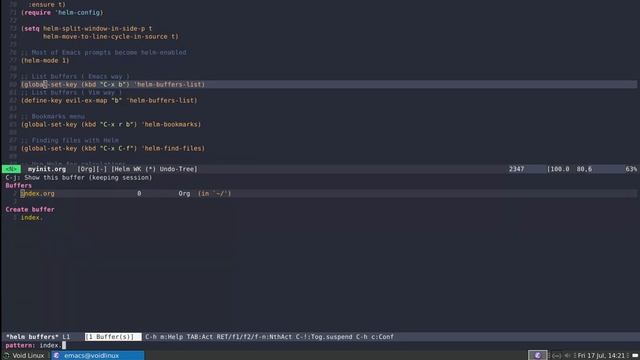Click the 2347 value in modeline

pyautogui.click(x=516, y=169)
